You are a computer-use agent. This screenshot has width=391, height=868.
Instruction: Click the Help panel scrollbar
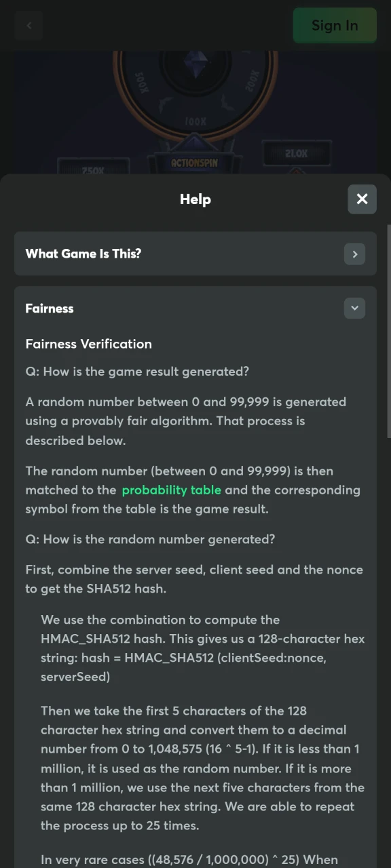point(388,331)
